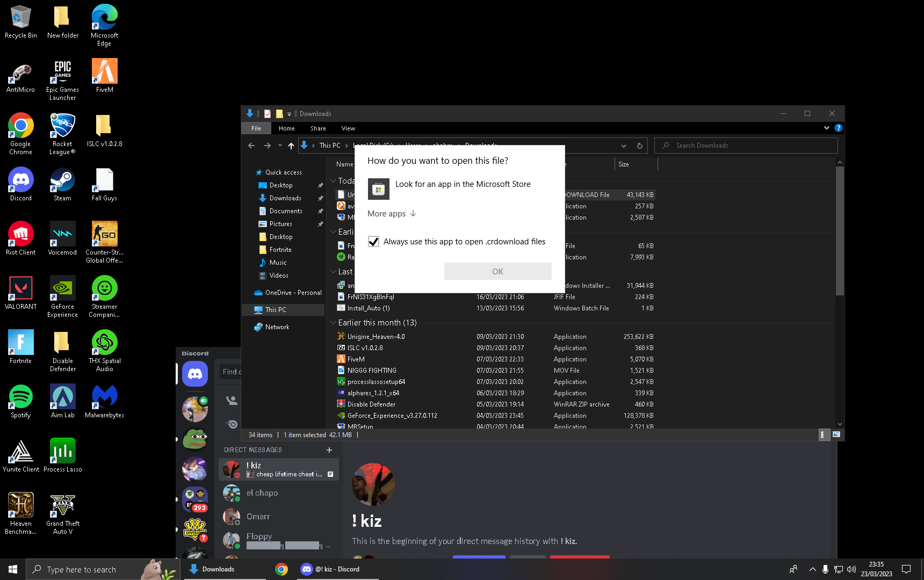Image resolution: width=924 pixels, height=580 pixels.
Task: Open Microsoft Edge desktop shortcut
Action: point(104,25)
